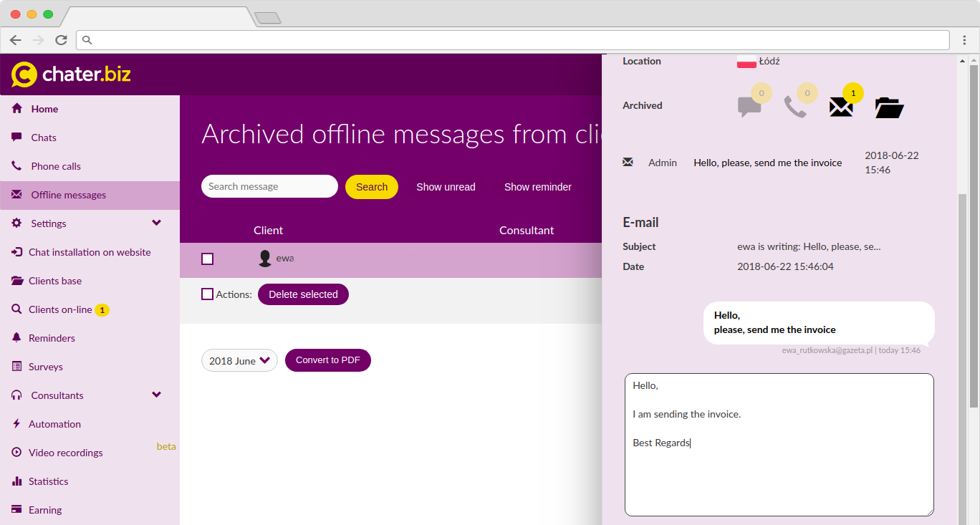980x525 pixels.
Task: Click the Offline messages envelope icon
Action: coord(16,194)
